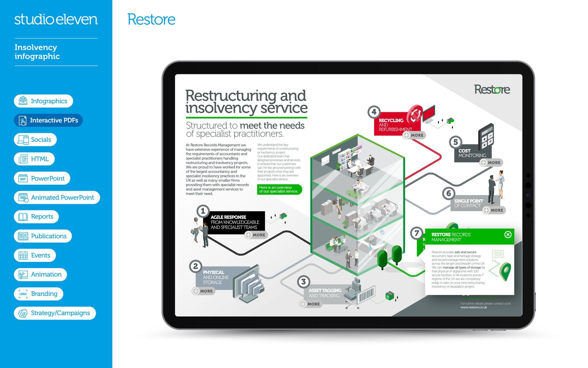
Task: Click the Animation icon in sidebar
Action: [23, 274]
